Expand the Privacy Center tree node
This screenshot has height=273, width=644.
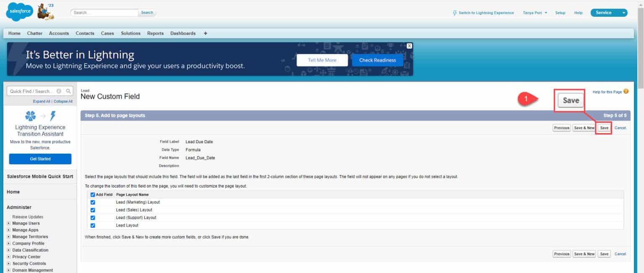point(9,257)
